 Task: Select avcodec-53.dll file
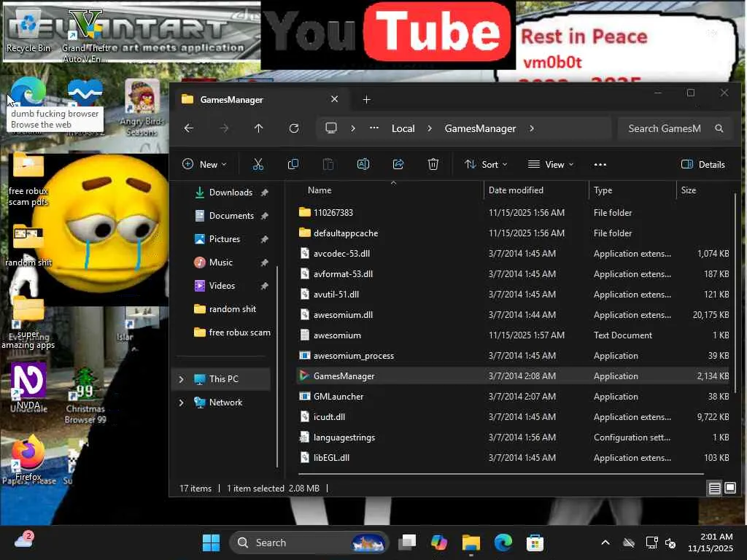click(x=514, y=253)
